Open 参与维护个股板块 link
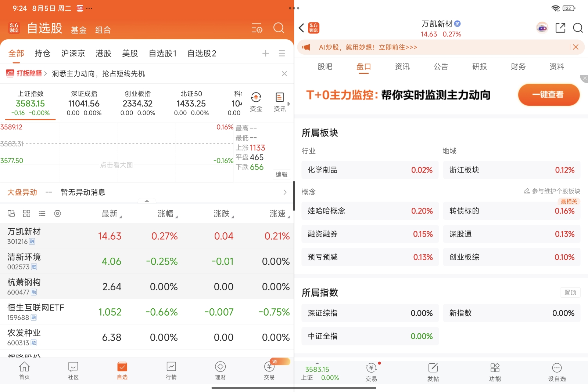Viewport: 588px width, 392px height. 552,191
